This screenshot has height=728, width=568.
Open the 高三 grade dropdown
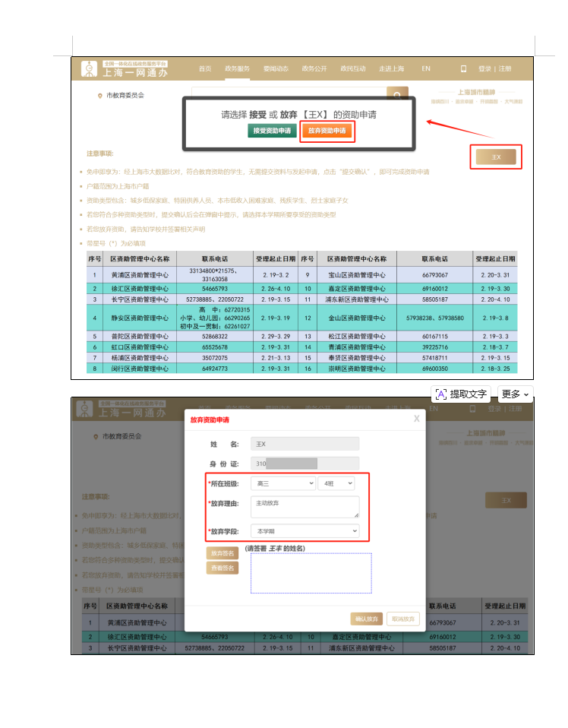[283, 483]
